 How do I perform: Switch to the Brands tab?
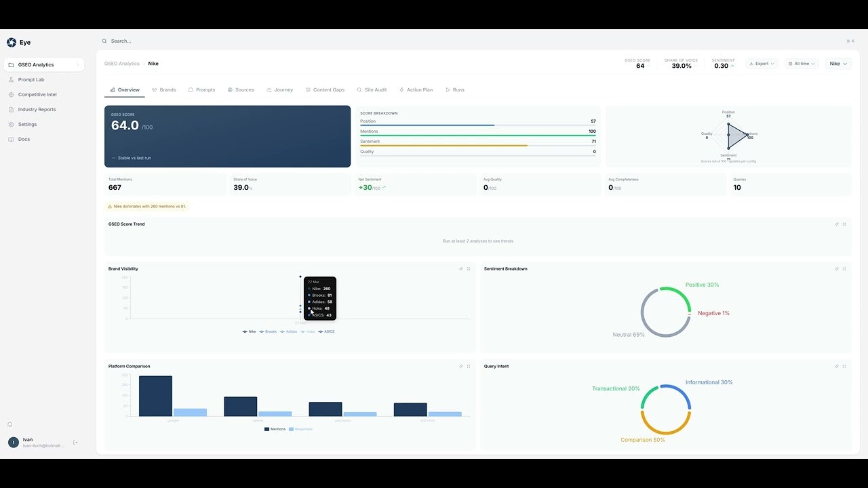coord(164,90)
